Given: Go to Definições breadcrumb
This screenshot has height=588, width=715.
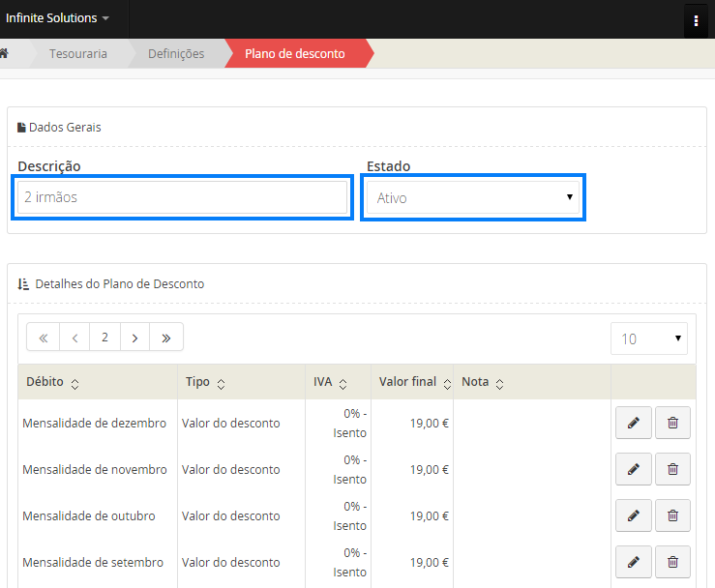Looking at the screenshot, I should click(x=176, y=53).
